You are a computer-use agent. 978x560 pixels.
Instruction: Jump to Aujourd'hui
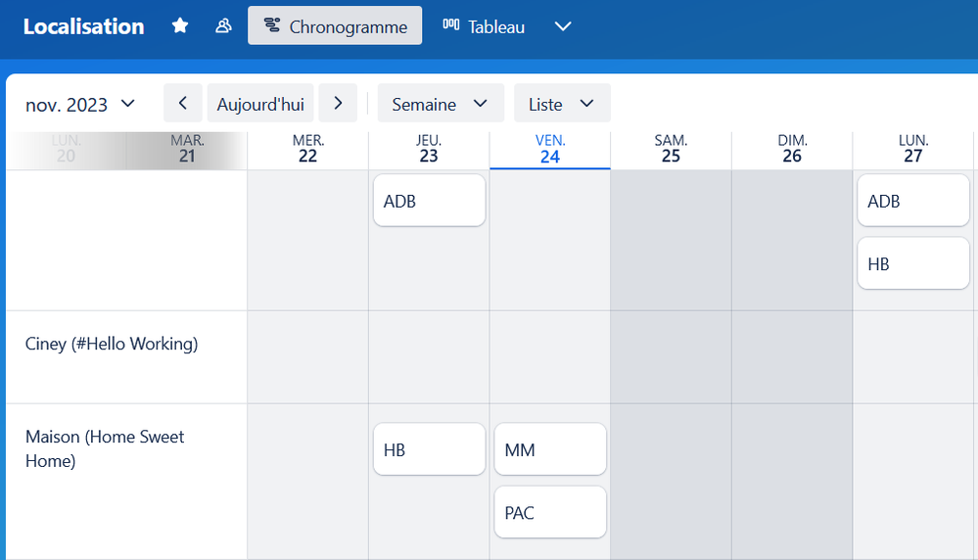[x=260, y=103]
